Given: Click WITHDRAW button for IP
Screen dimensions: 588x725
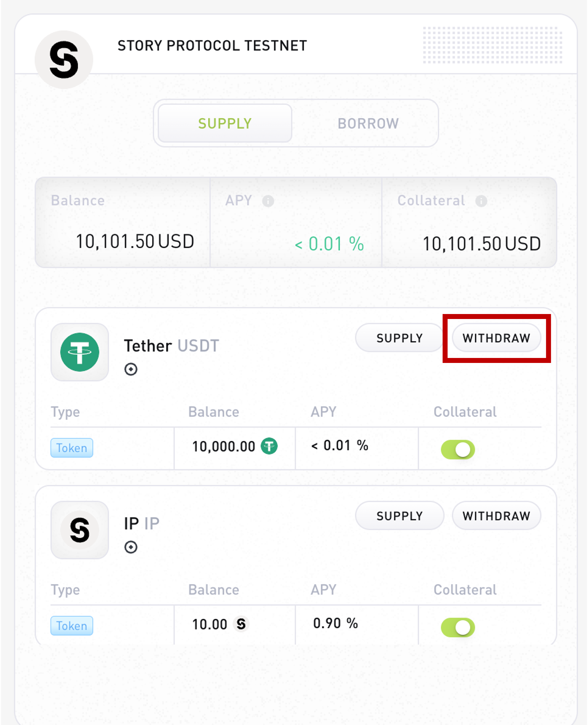Looking at the screenshot, I should pyautogui.click(x=497, y=515).
